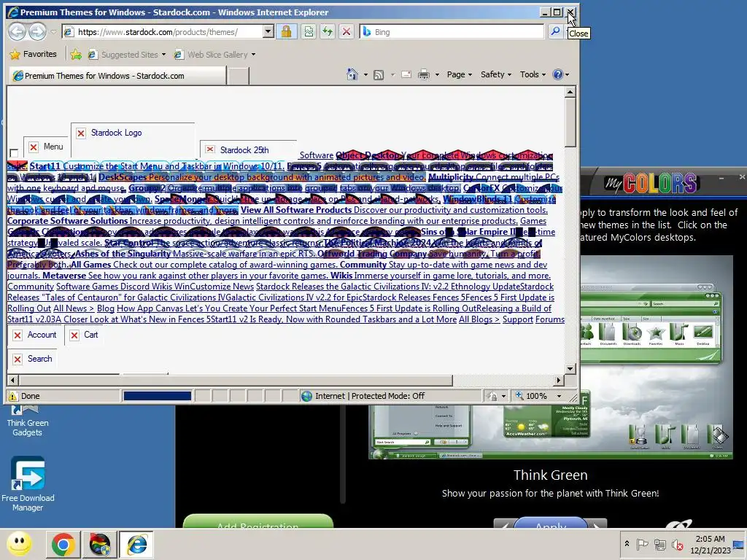Print the page using printer icon
The height and width of the screenshot is (560, 747).
(424, 75)
